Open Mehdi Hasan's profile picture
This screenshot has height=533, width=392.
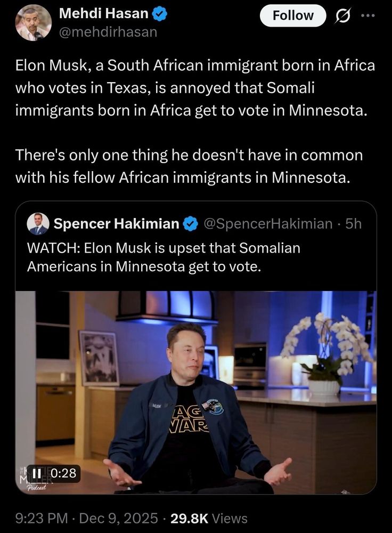coord(33,22)
